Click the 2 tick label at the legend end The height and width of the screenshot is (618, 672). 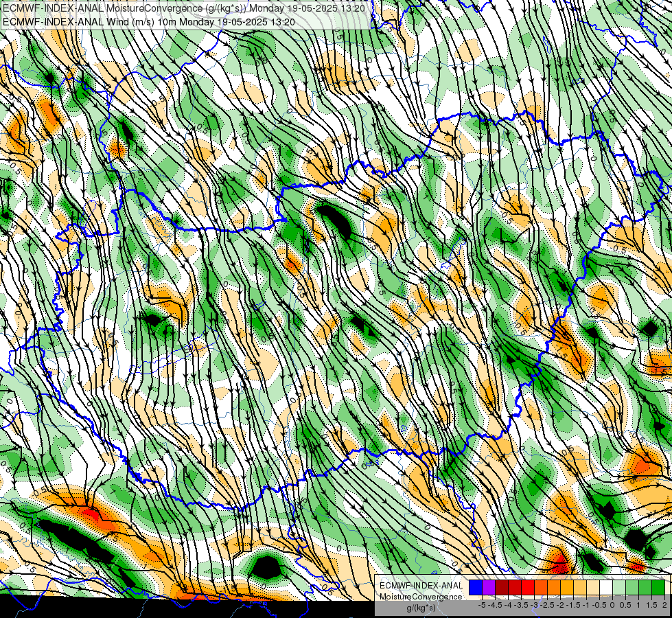pos(664,605)
